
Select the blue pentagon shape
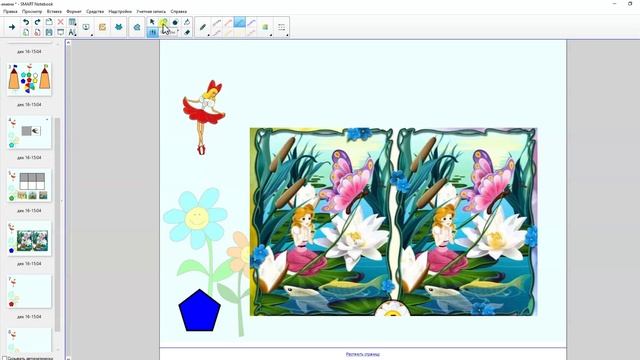(200, 310)
